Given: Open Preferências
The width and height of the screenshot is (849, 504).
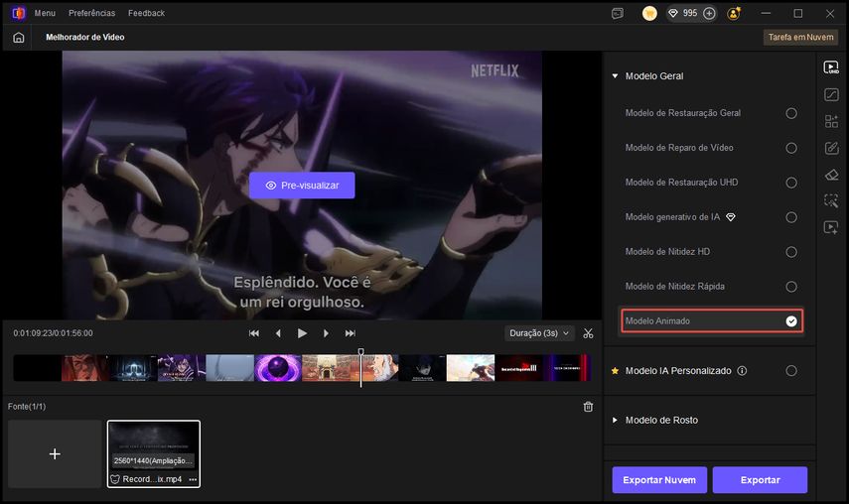Looking at the screenshot, I should 91,13.
